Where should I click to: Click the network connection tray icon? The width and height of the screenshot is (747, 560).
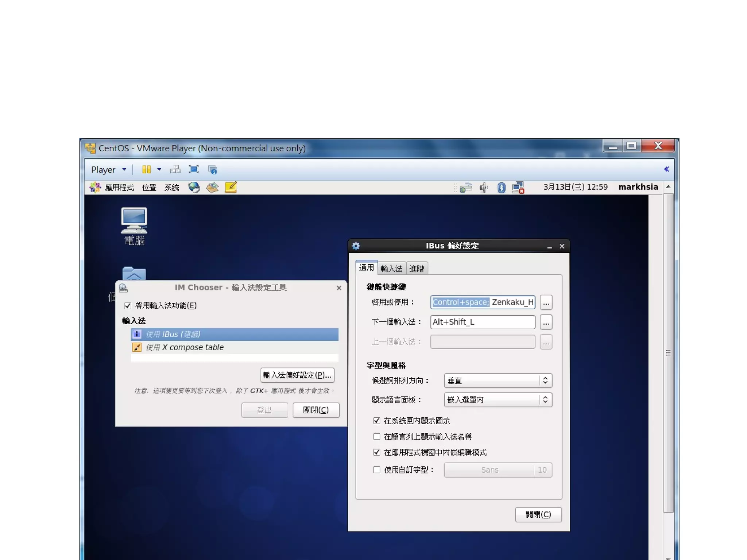pyautogui.click(x=518, y=188)
